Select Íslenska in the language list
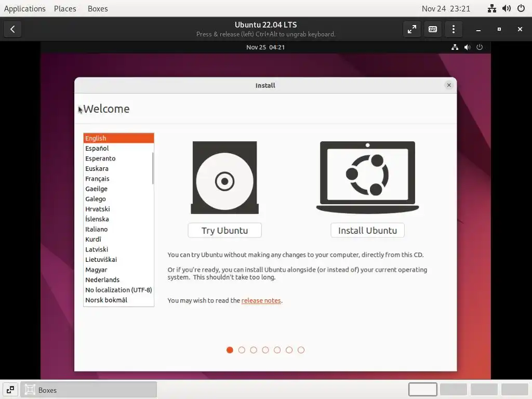This screenshot has width=532, height=399. [x=118, y=219]
